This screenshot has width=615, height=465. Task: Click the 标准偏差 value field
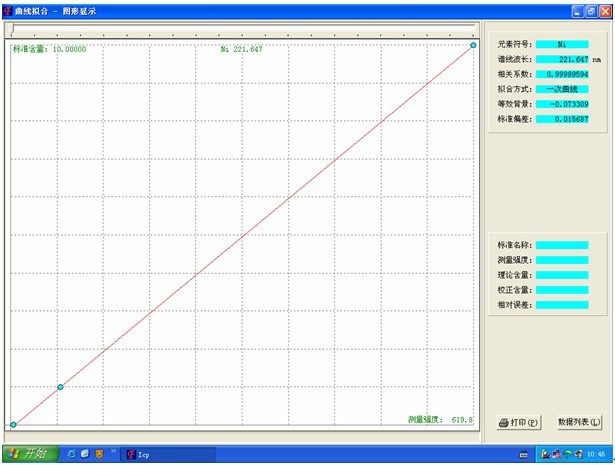pyautogui.click(x=561, y=119)
